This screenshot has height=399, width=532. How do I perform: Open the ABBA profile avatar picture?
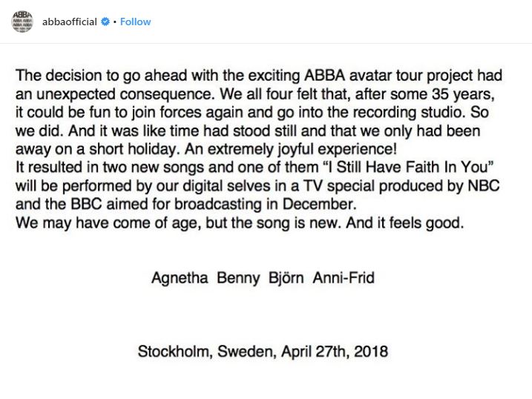tap(22, 22)
